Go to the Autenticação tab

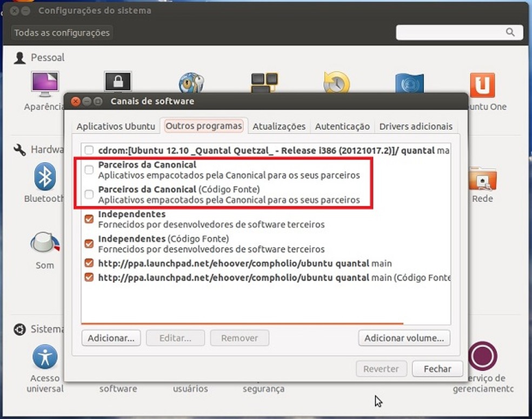click(x=342, y=126)
